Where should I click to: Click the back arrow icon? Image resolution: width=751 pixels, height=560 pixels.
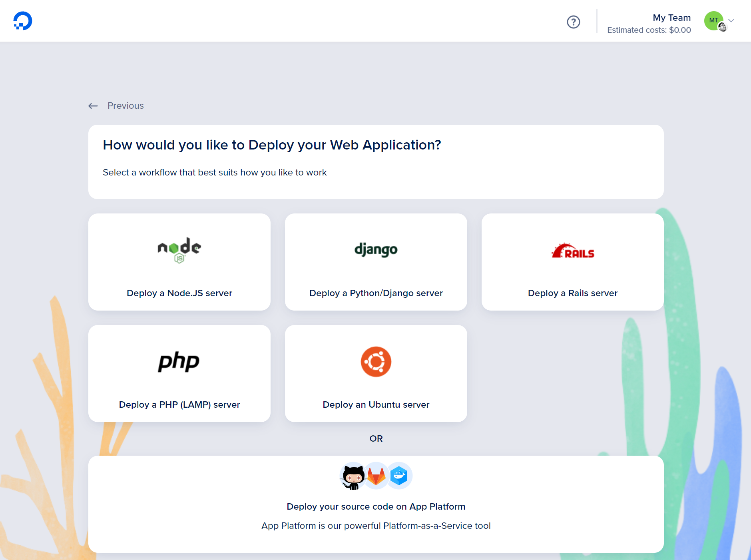click(93, 106)
